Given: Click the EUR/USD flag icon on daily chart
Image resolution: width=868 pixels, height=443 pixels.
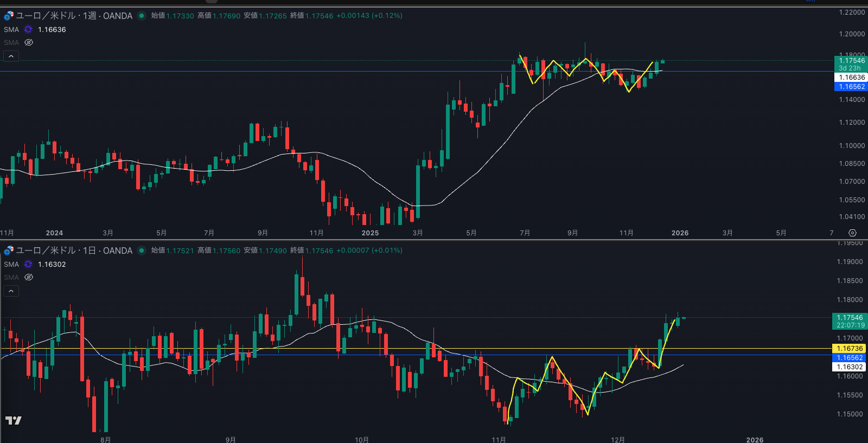Looking at the screenshot, I should [x=9, y=251].
